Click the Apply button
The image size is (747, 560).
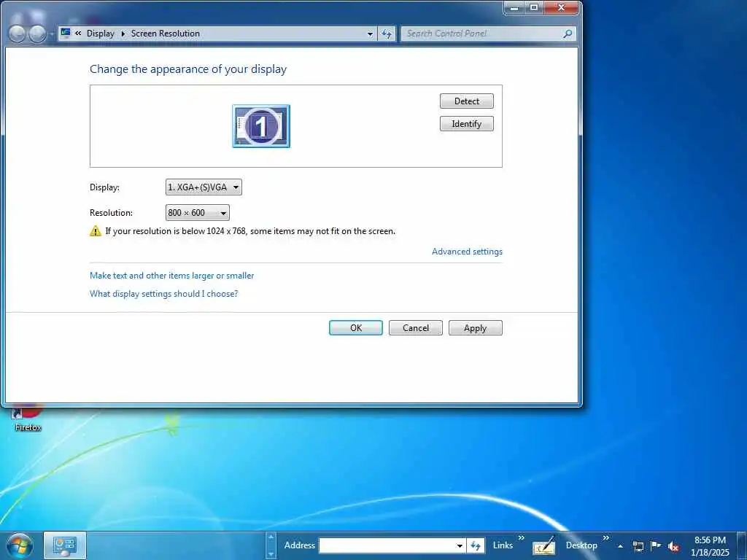[x=475, y=327]
